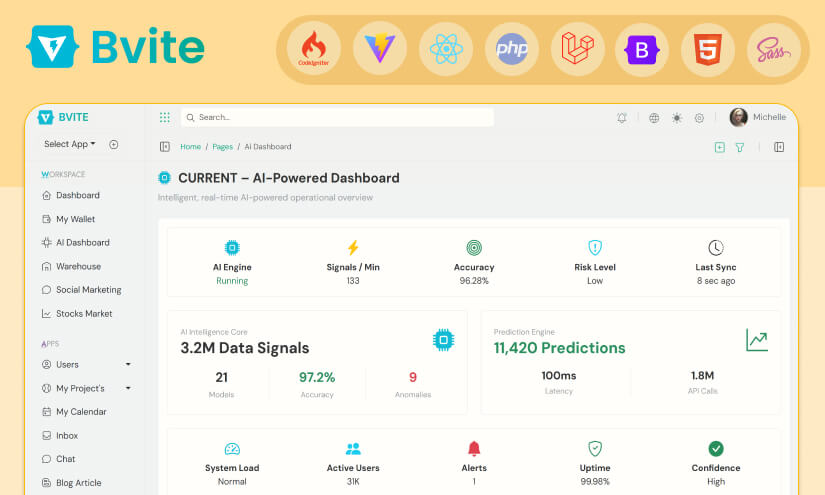Click the CodeIgniter flame icon
The image size is (825, 495).
(x=314, y=48)
